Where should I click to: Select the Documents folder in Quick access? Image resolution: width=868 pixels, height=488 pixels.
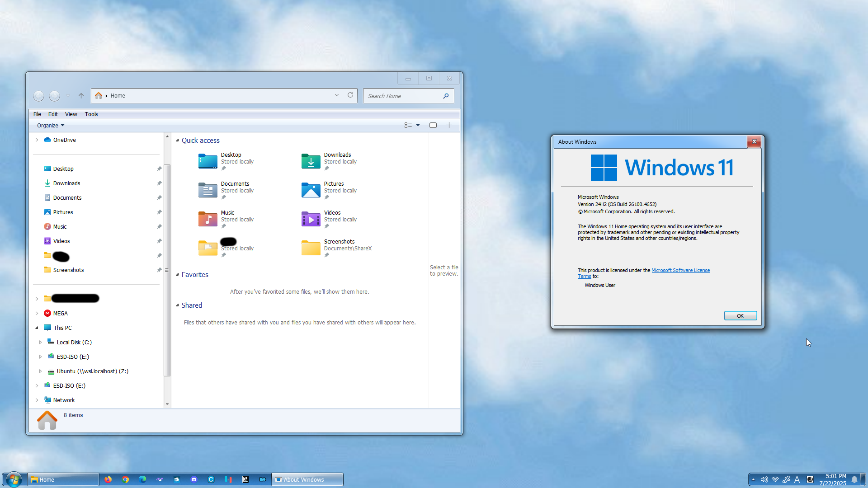[226, 190]
